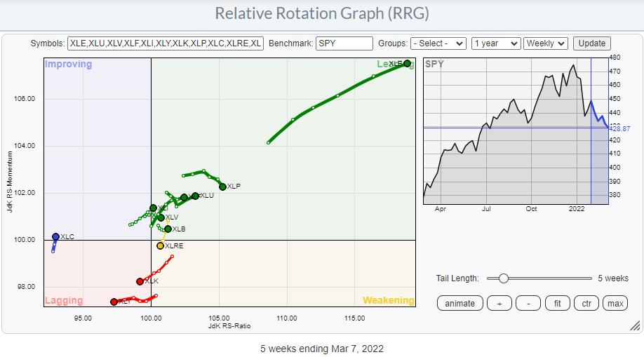
Task: Select the red XLK data point
Action: [x=140, y=281]
